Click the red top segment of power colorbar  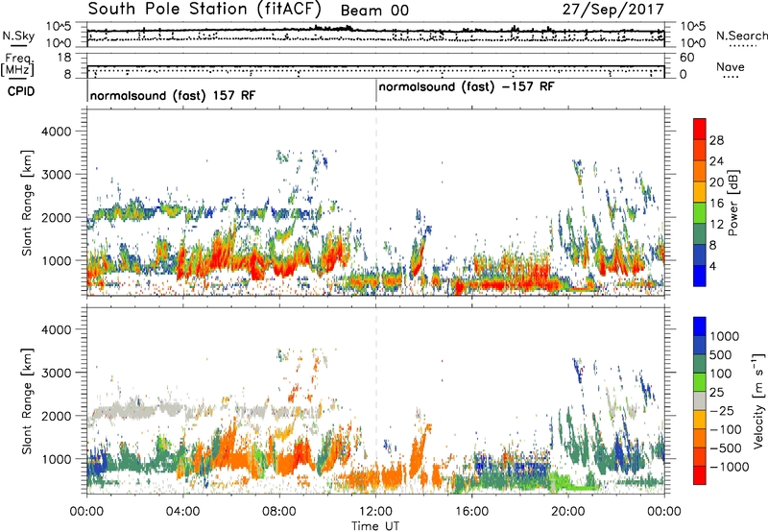point(700,129)
